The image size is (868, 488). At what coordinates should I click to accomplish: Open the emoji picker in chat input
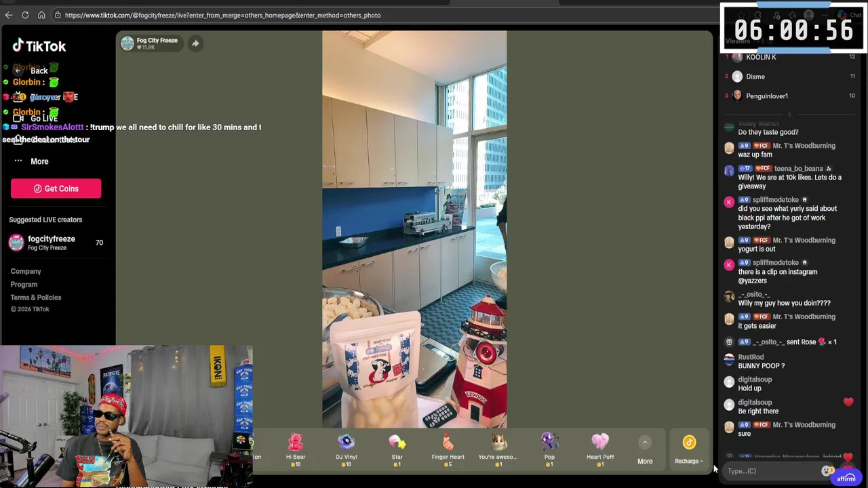(x=827, y=470)
